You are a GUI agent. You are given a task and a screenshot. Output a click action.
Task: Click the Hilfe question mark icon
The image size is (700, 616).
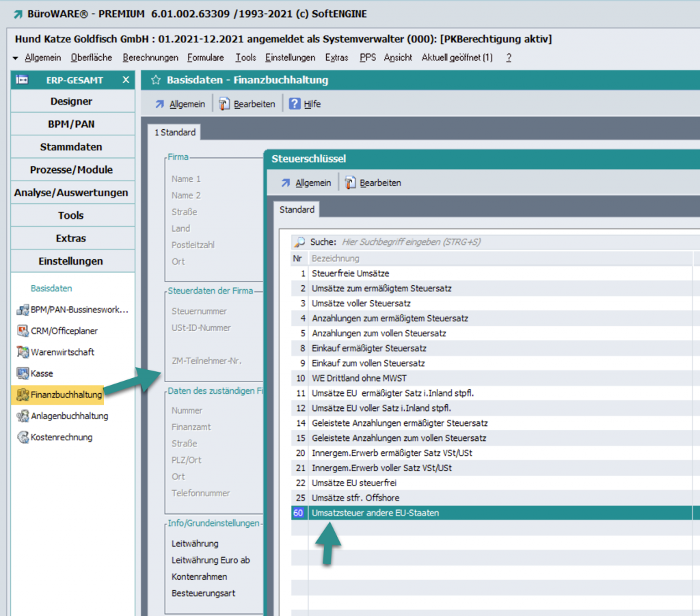[x=295, y=104]
